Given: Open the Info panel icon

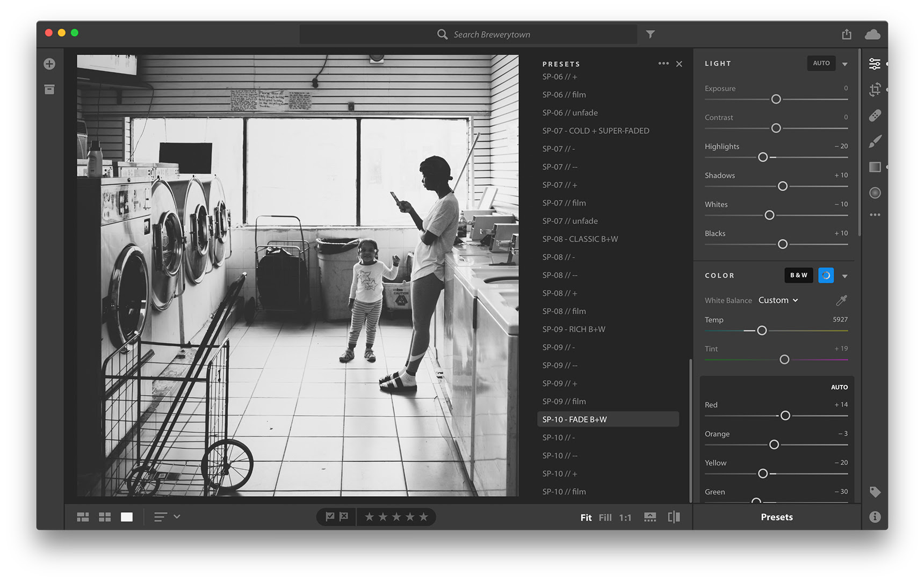Looking at the screenshot, I should pyautogui.click(x=875, y=517).
